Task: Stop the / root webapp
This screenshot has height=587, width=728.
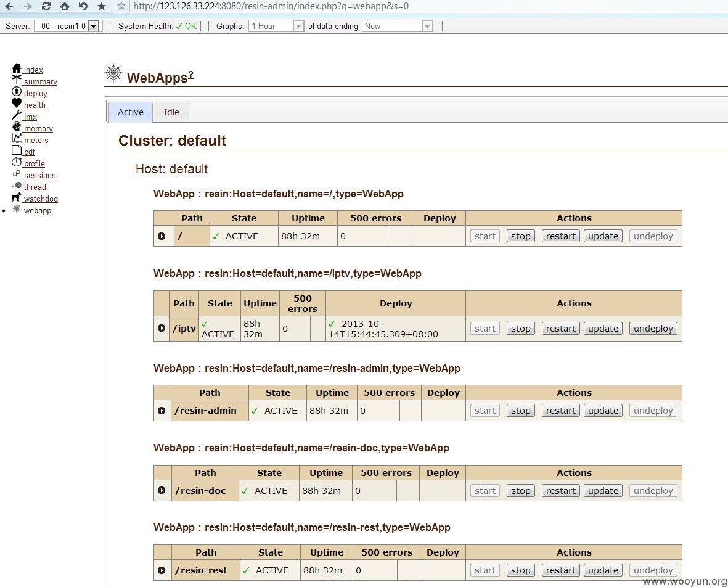Action: [x=520, y=236]
